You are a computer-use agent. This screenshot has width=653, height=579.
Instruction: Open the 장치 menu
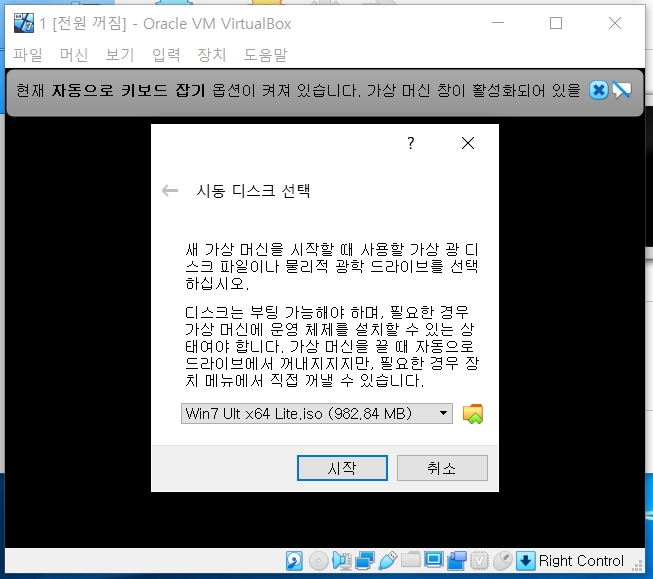(212, 55)
